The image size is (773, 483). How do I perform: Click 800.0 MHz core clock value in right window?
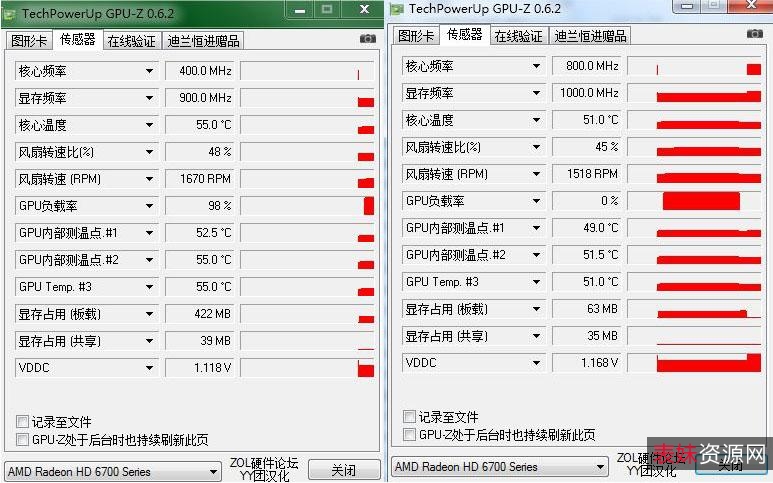point(588,66)
